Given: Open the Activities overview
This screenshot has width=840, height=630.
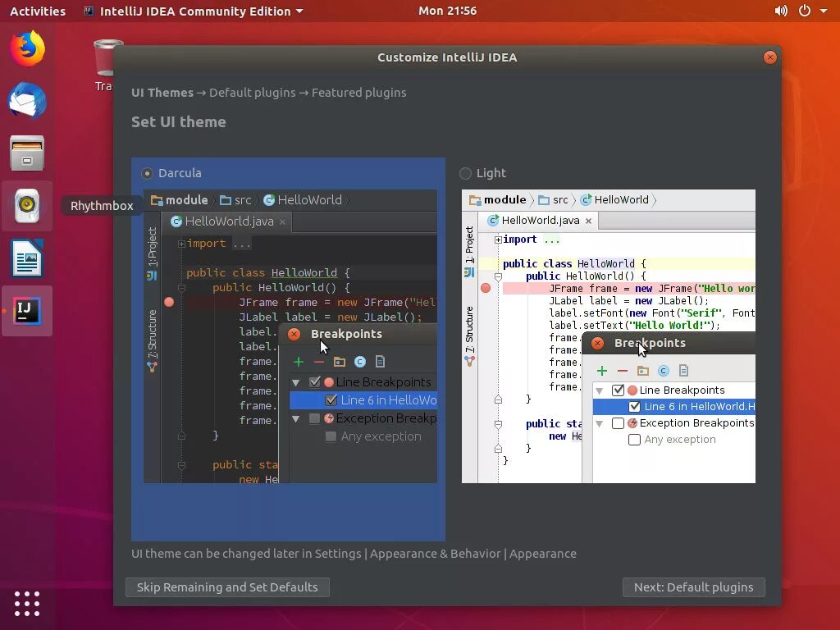Looking at the screenshot, I should [38, 11].
